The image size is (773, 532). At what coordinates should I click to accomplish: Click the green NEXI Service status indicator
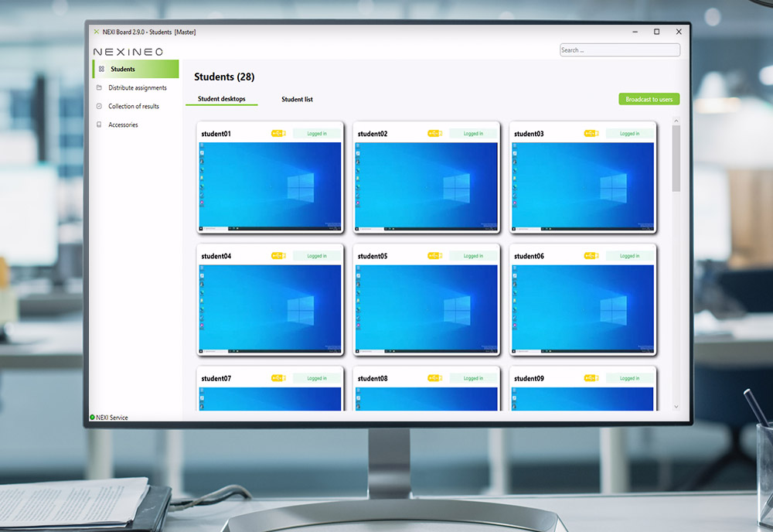[92, 418]
